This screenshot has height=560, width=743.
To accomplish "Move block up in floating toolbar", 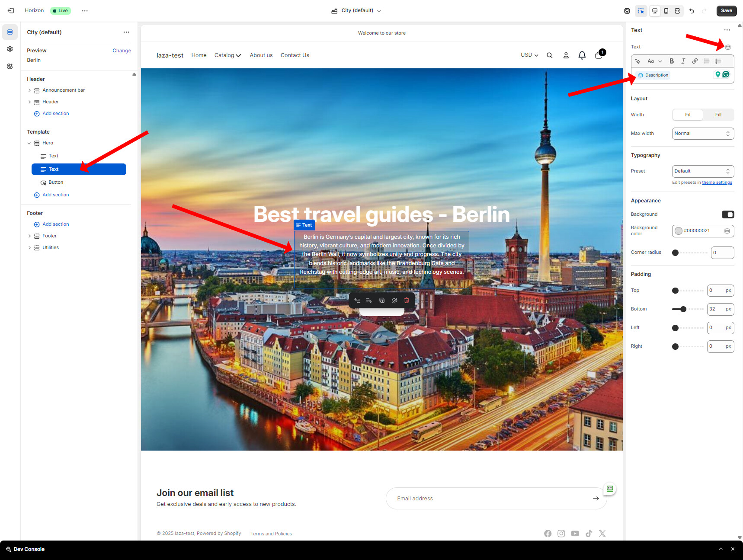I will [357, 301].
